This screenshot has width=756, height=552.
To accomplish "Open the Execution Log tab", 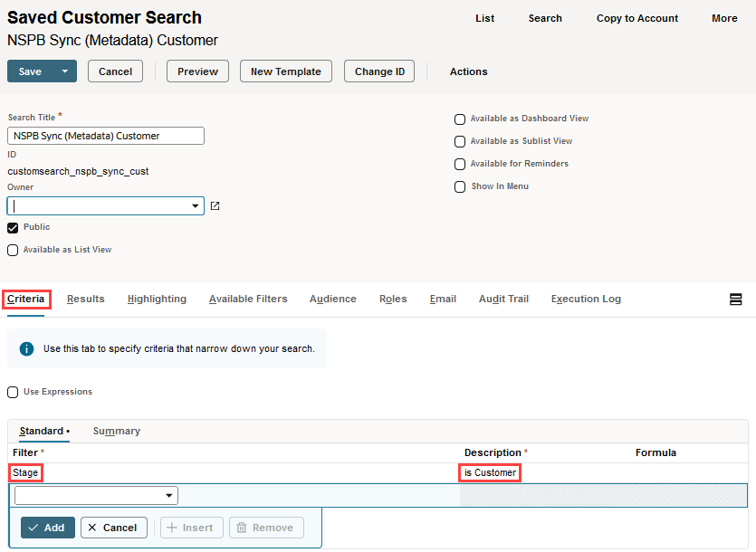I will point(586,299).
